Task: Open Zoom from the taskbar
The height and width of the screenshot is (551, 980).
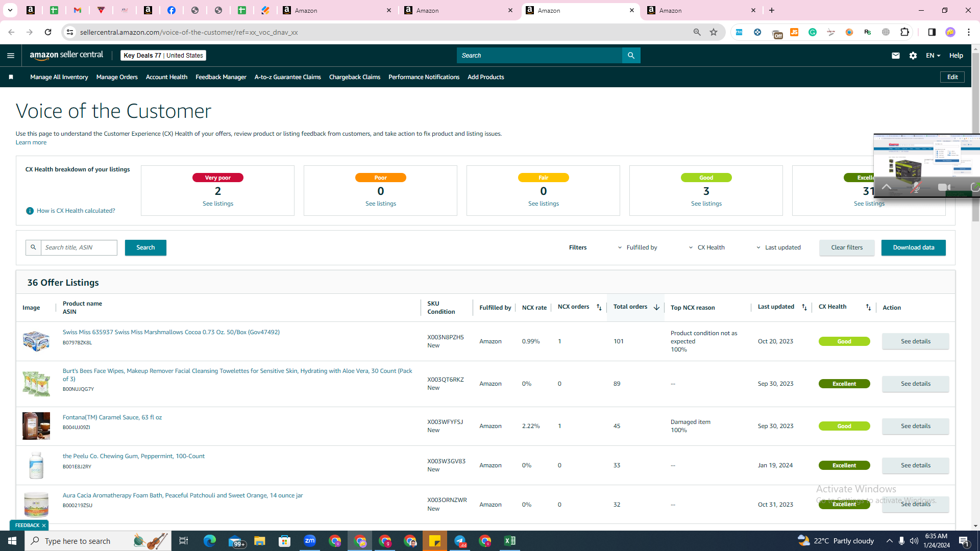Action: click(x=310, y=541)
